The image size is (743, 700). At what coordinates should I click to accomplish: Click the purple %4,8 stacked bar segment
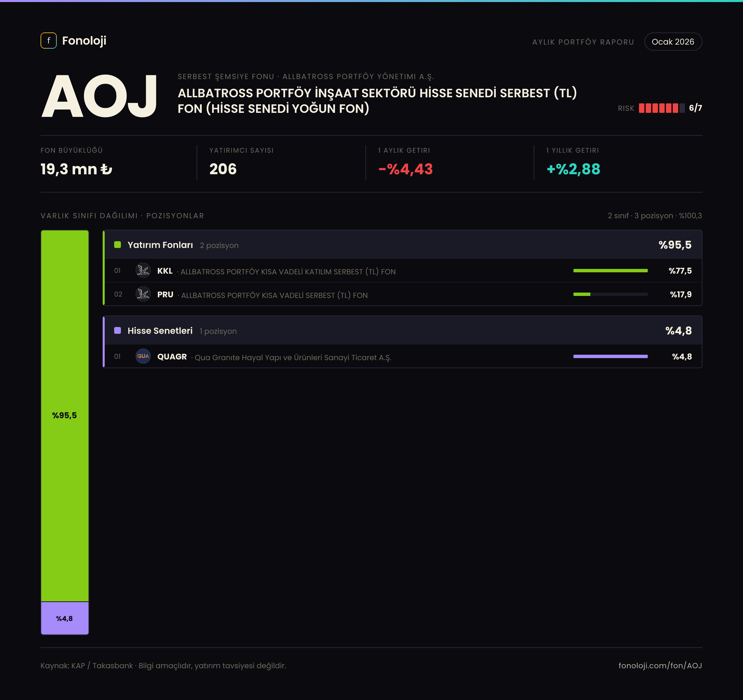coord(65,618)
